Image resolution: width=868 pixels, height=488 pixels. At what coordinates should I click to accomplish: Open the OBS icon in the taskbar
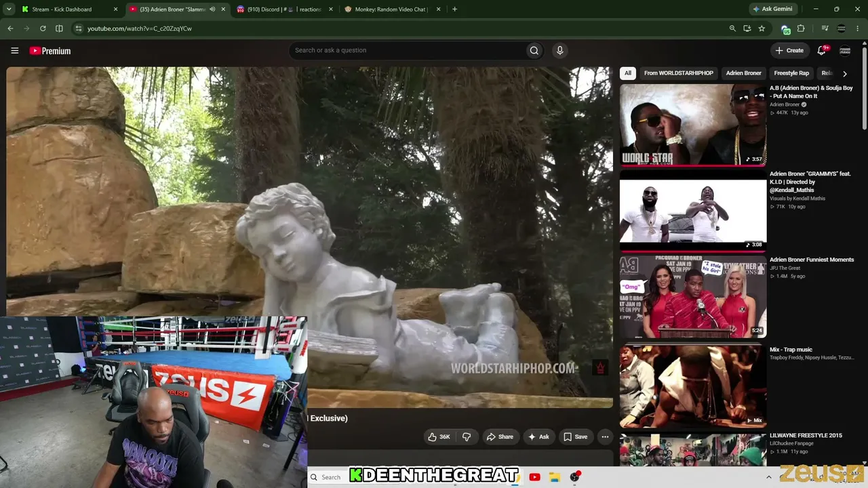click(575, 477)
